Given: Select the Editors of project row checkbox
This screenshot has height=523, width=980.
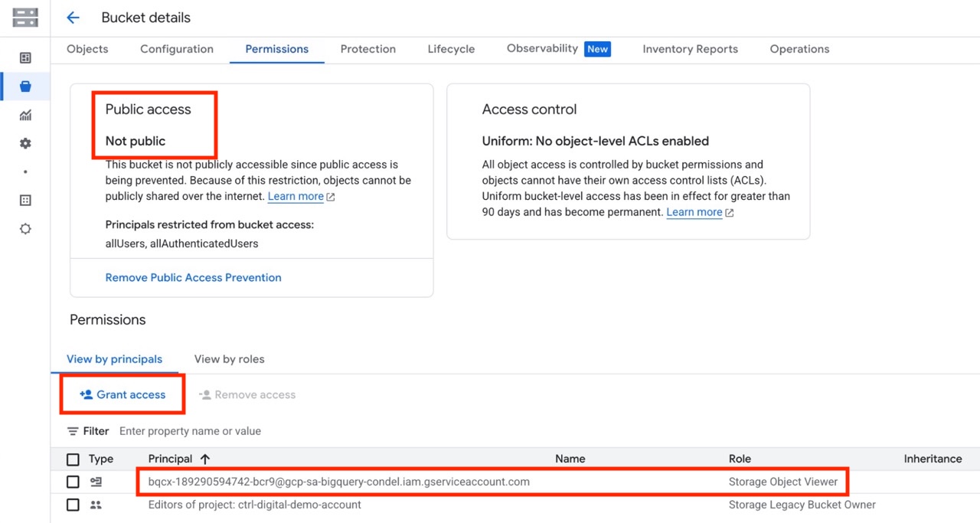Looking at the screenshot, I should (x=73, y=505).
